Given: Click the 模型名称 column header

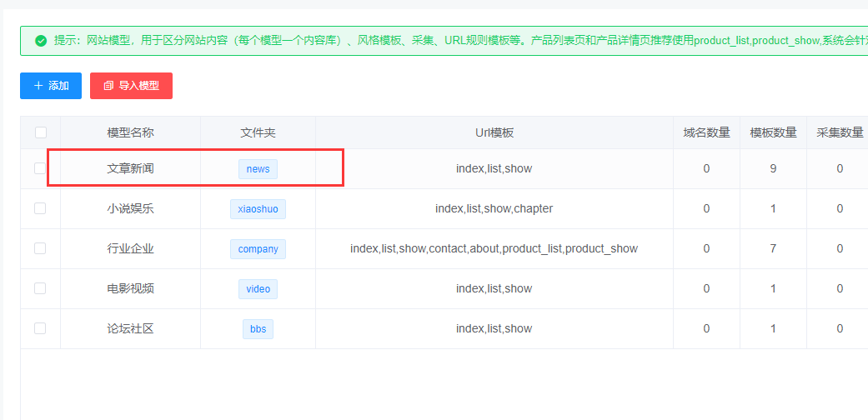Looking at the screenshot, I should [x=131, y=132].
